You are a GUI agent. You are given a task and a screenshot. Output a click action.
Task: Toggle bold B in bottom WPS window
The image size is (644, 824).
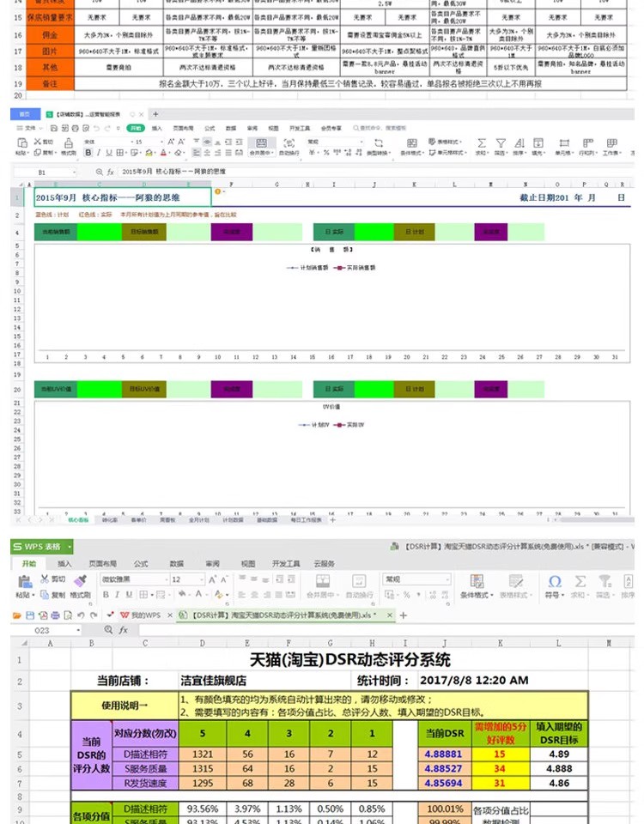tap(106, 595)
